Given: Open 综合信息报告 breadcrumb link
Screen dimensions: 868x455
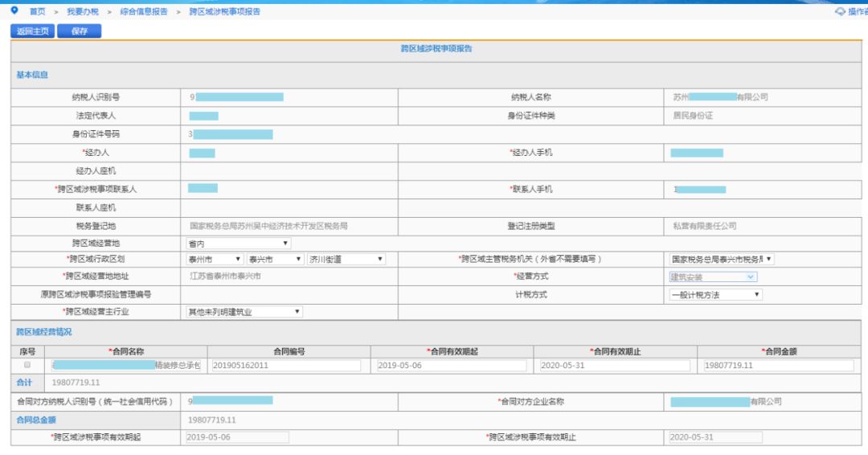Looking at the screenshot, I should (144, 12).
